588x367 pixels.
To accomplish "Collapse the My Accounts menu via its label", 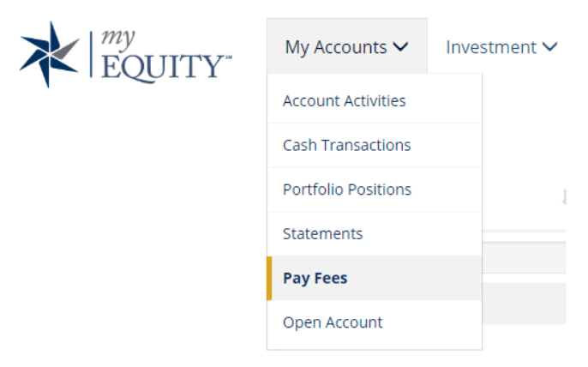I will coord(336,48).
